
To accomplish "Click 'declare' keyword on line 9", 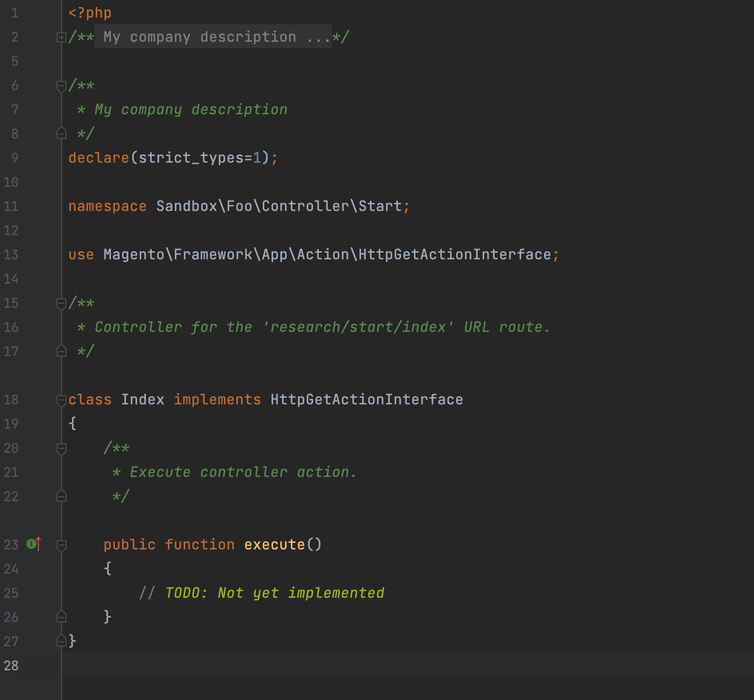I will 99,158.
